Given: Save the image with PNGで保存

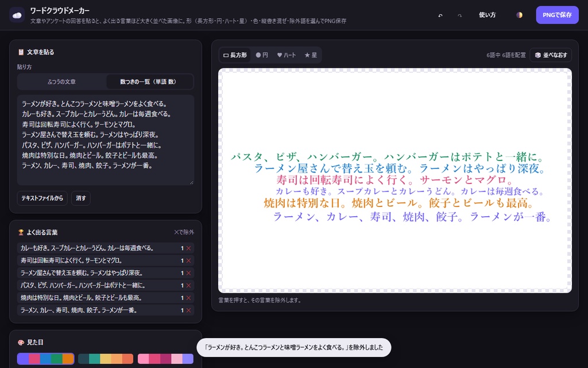Looking at the screenshot, I should [x=557, y=15].
